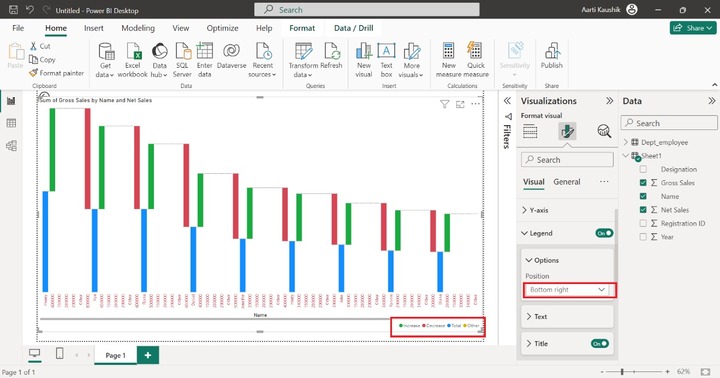The height and width of the screenshot is (378, 720).
Task: Toggle the Legend switch off
Action: (604, 233)
